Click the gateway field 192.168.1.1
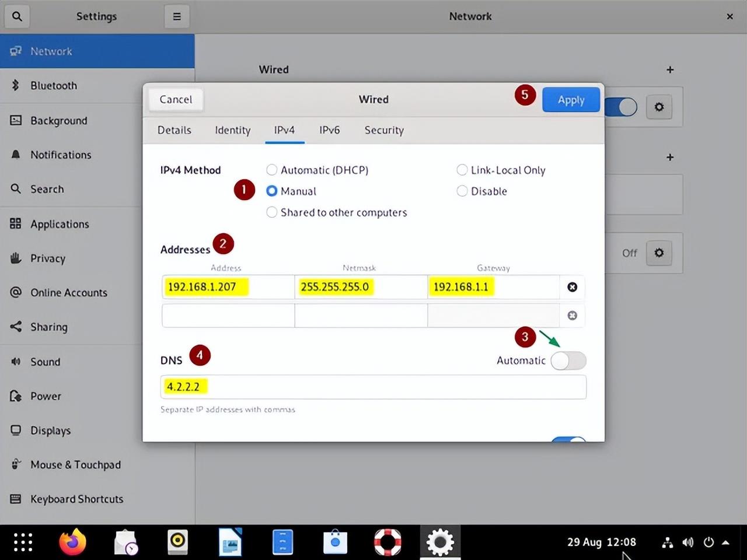The width and height of the screenshot is (747, 560). [x=494, y=287]
